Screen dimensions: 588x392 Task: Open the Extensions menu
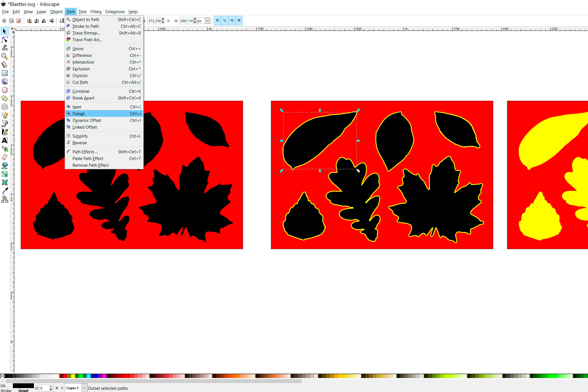[x=115, y=12]
